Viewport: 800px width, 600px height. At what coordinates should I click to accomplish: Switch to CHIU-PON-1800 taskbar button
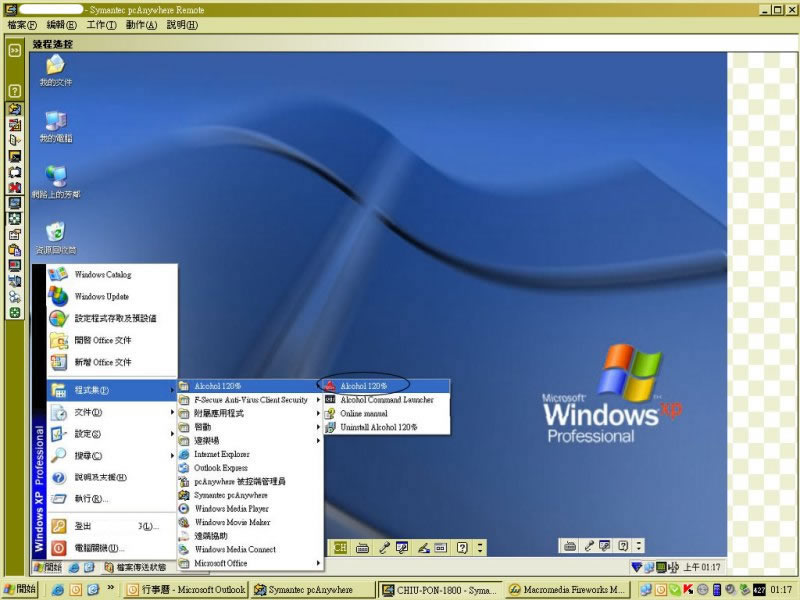click(x=440, y=590)
